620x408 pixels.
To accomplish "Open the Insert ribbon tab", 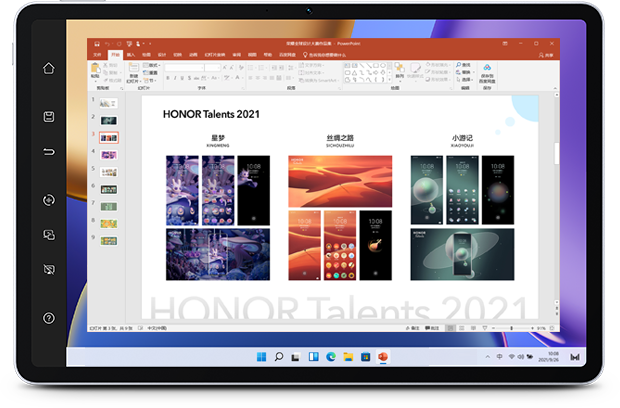I will coord(131,55).
